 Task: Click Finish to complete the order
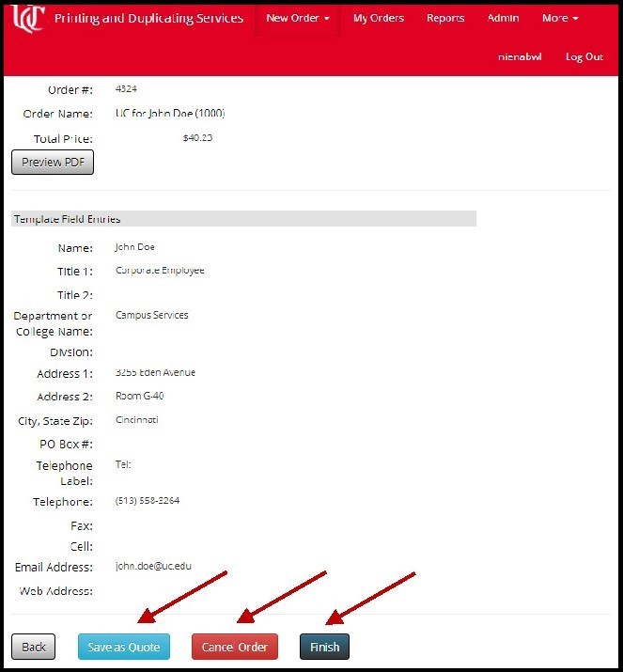click(x=324, y=647)
